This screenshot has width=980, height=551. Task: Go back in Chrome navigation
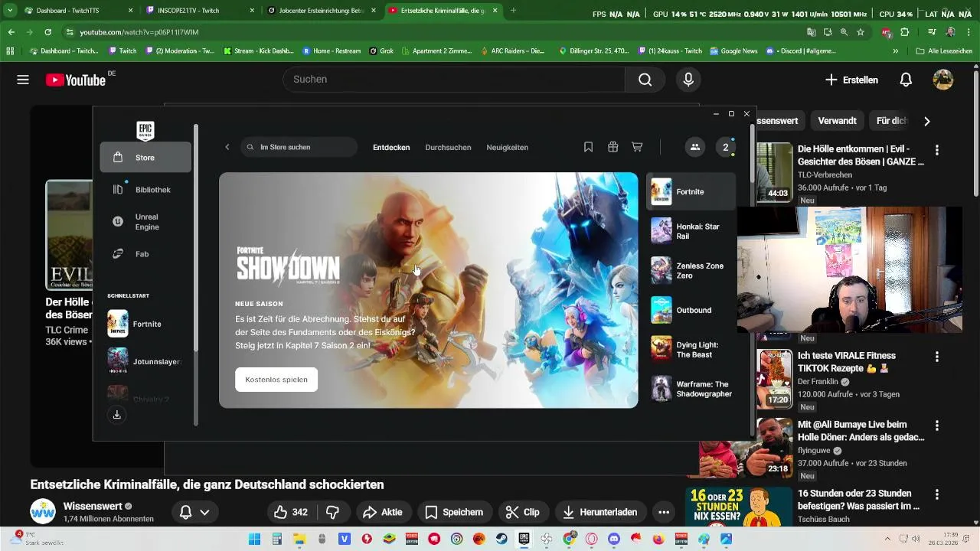tap(11, 32)
